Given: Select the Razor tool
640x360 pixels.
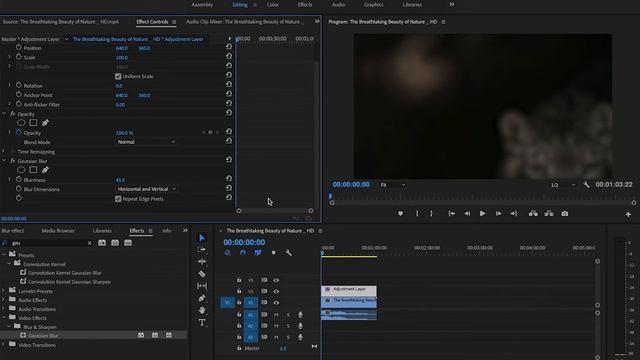Looking at the screenshot, I should [x=202, y=274].
